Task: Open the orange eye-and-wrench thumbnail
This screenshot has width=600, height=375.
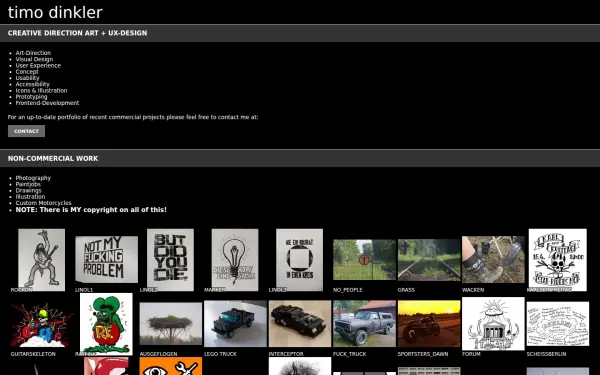Action: tap(171, 366)
